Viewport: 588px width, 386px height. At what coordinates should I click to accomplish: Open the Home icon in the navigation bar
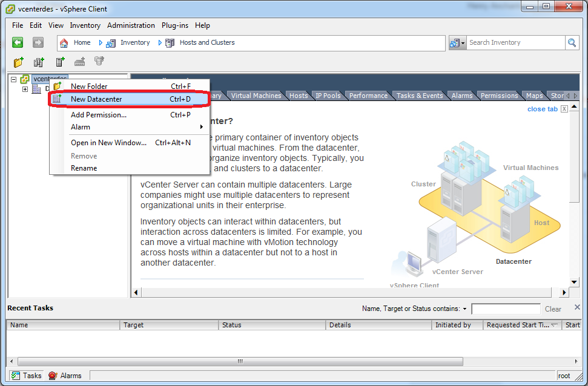click(x=64, y=42)
